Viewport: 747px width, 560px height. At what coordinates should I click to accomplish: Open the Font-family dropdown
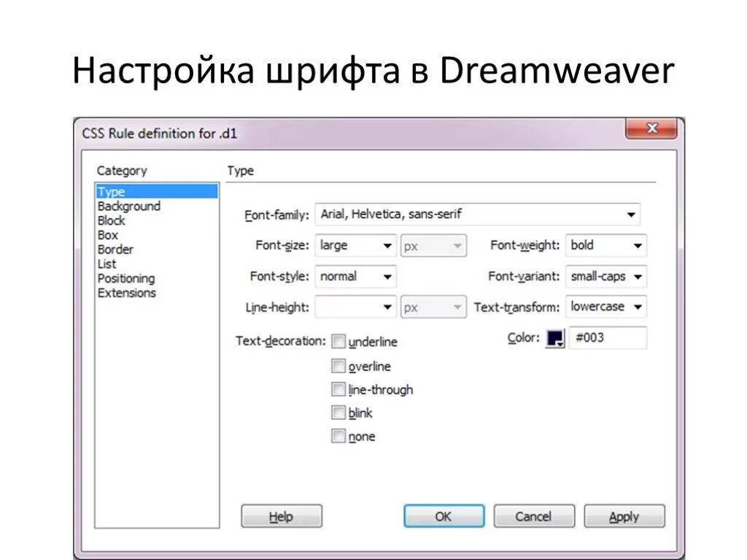tap(477, 214)
